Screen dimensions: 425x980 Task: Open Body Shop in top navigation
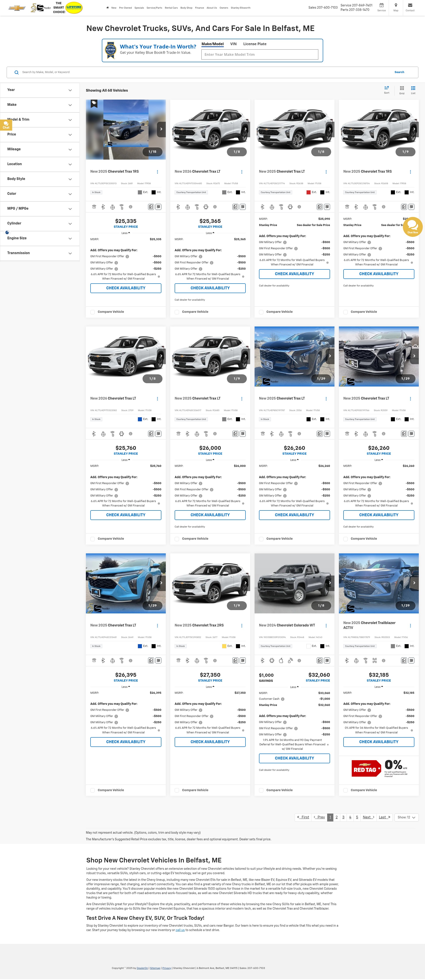(x=186, y=8)
